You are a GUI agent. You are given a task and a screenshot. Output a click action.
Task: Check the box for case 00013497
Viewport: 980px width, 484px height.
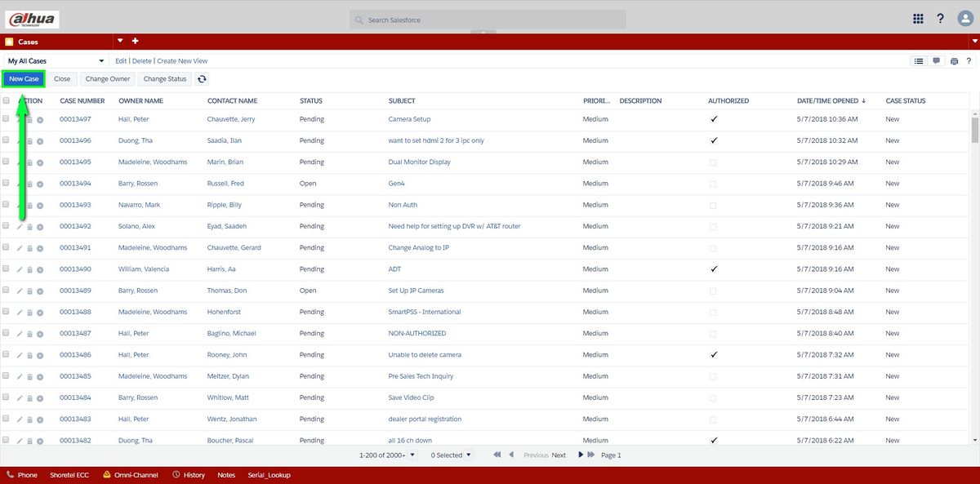7,119
